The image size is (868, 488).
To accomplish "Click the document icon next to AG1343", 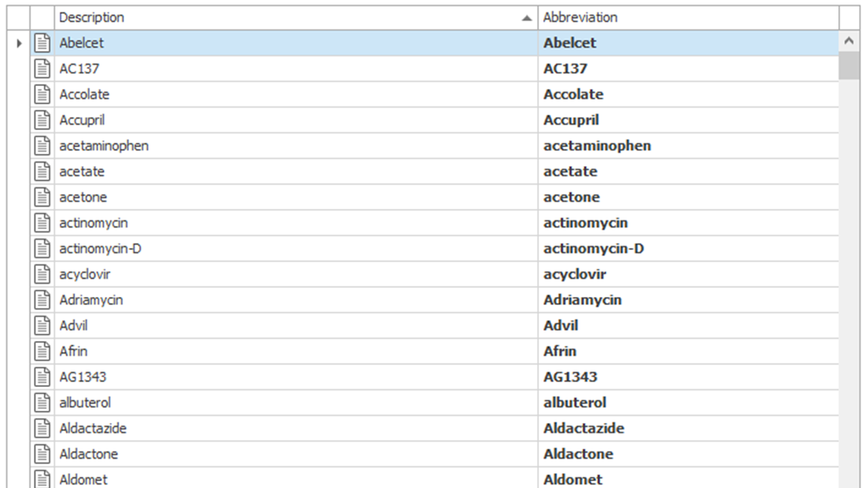I will click(x=43, y=377).
